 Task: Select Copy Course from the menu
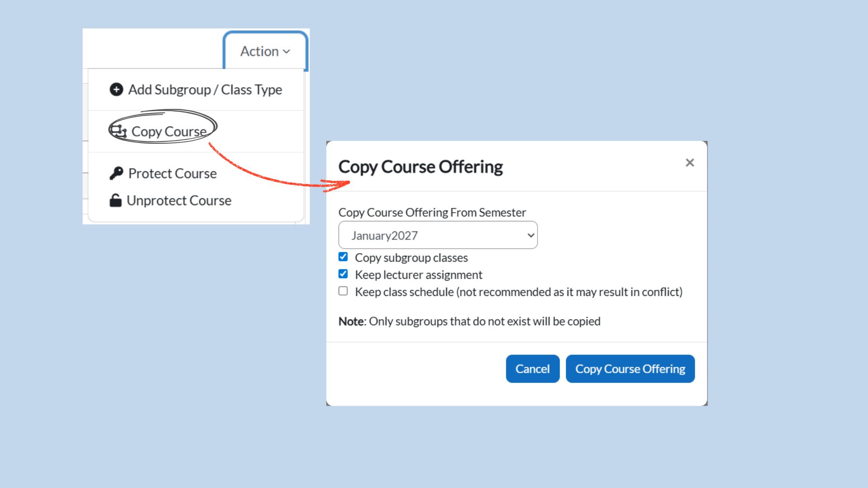click(167, 131)
